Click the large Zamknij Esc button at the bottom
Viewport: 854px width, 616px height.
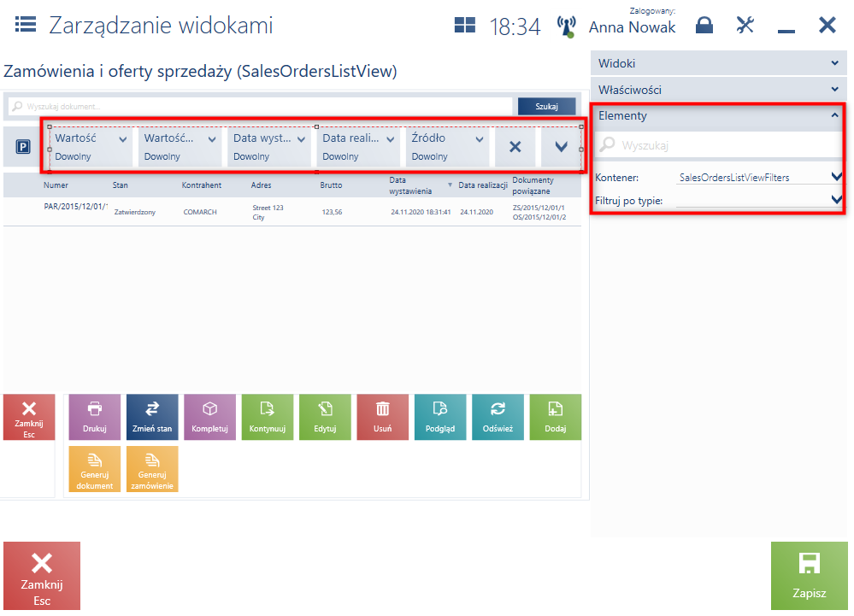42,576
